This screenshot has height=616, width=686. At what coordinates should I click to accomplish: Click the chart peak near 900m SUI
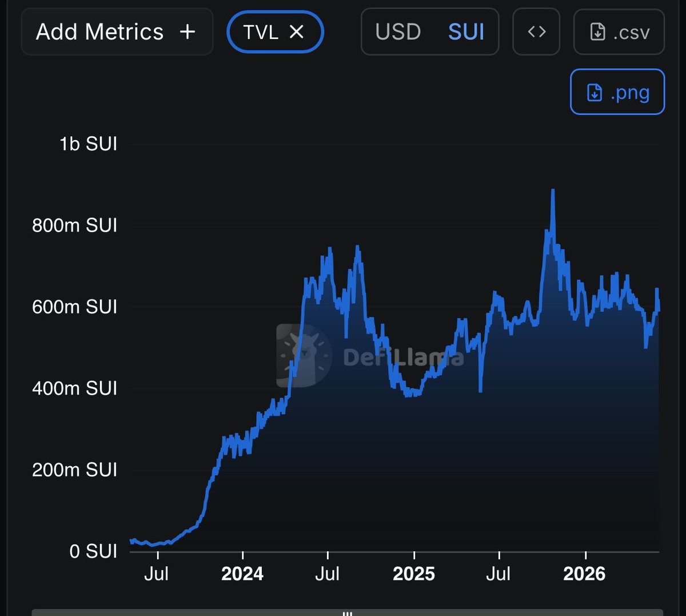click(x=553, y=191)
